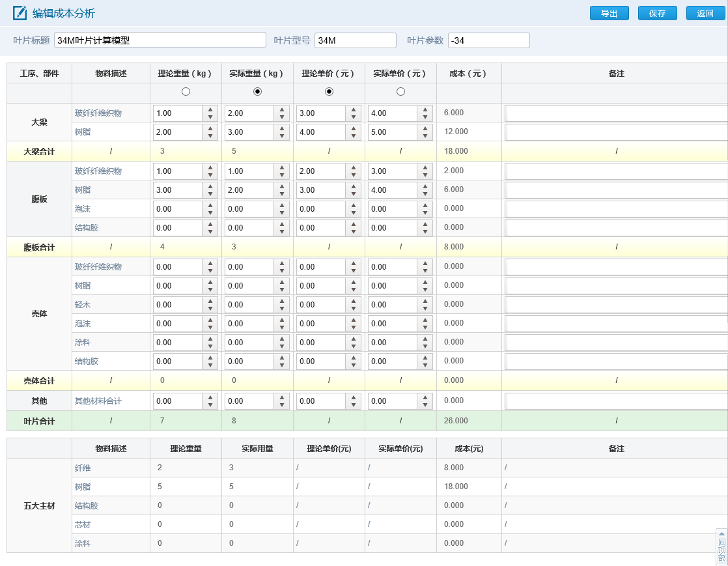Click the 导出 button

pos(609,13)
